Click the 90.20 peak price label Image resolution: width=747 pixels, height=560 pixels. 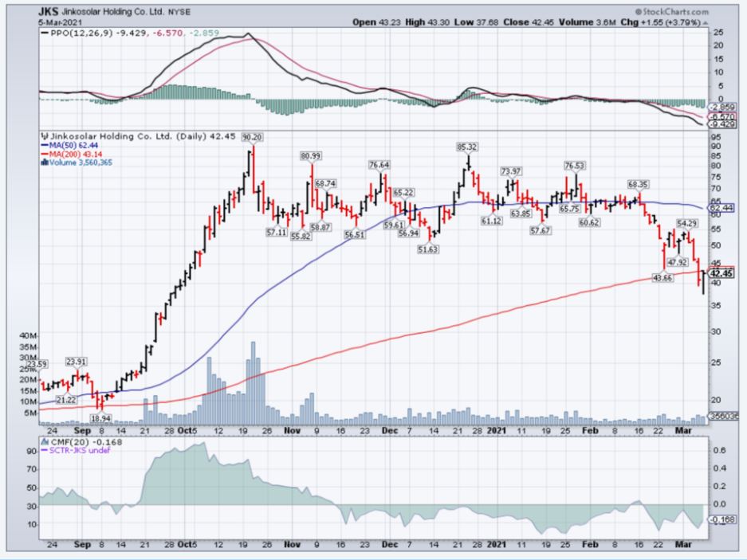(x=252, y=137)
